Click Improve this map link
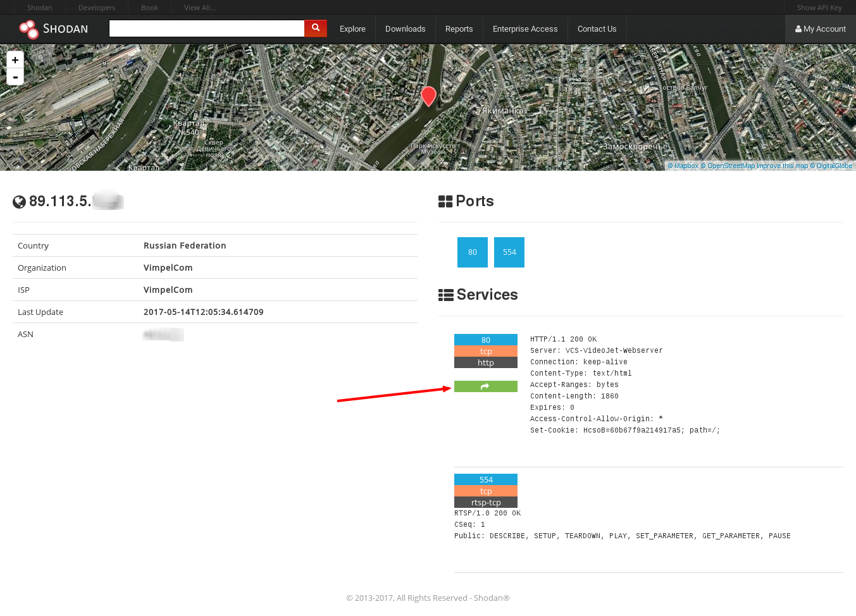Viewport: 856px width, 616px height. [x=783, y=166]
